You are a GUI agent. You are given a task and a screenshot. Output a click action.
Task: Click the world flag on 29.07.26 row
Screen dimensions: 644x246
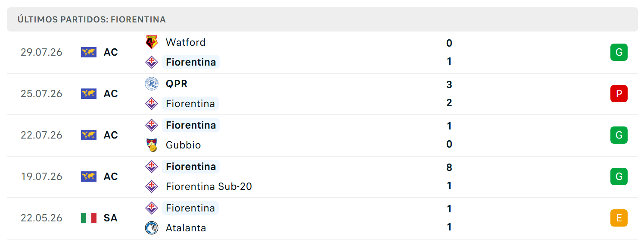coord(89,52)
